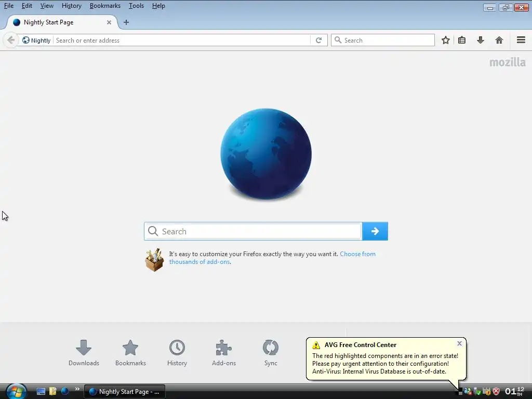This screenshot has width=532, height=399.
Task: Focus the address bar field
Action: (181, 41)
